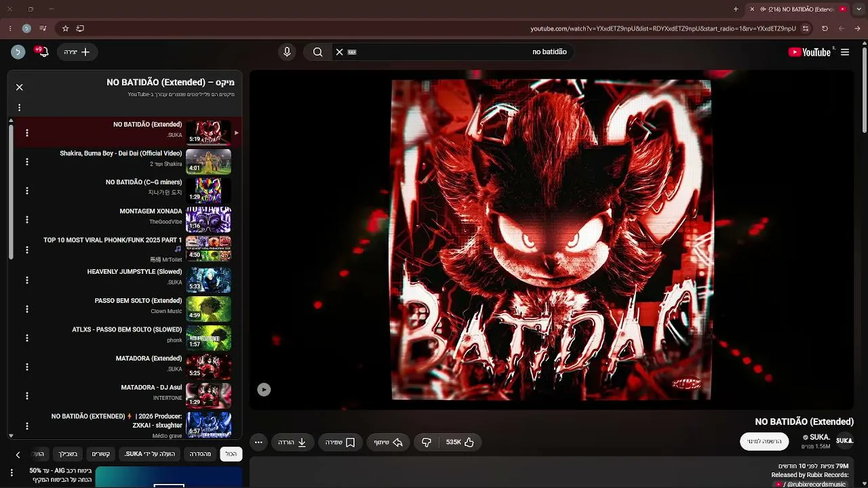Switch to the (214) NO BATIDÃO browser tab
The image size is (868, 488).
click(x=798, y=9)
